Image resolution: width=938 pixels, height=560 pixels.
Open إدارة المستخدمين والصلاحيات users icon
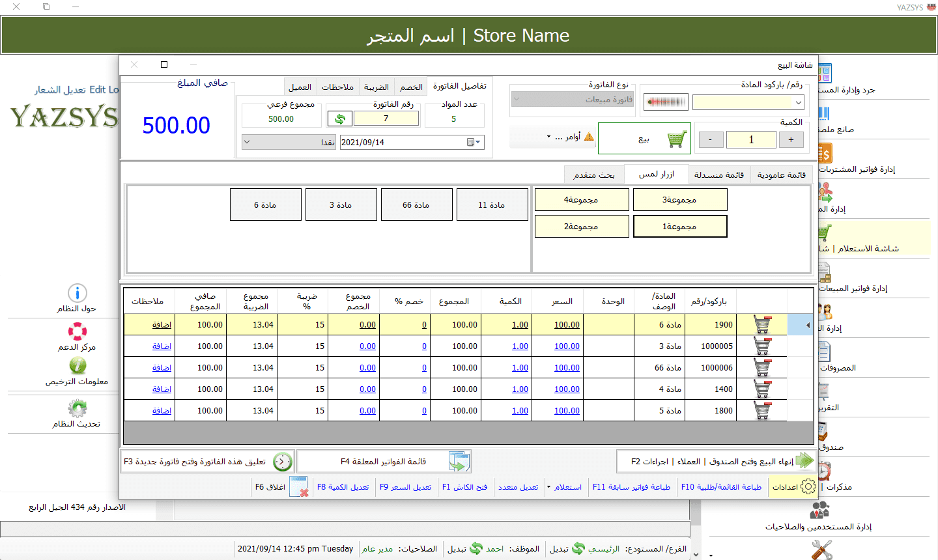(819, 510)
